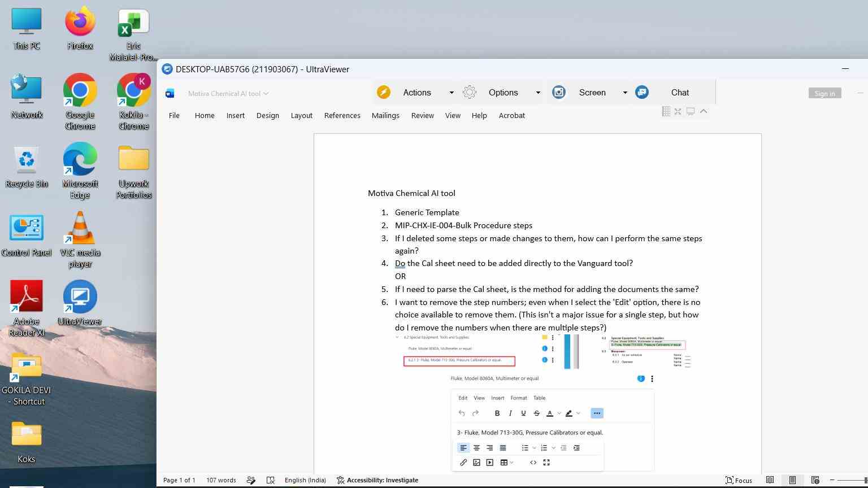Switch to Web Layout view in status bar
The image size is (868, 488).
pyautogui.click(x=815, y=480)
